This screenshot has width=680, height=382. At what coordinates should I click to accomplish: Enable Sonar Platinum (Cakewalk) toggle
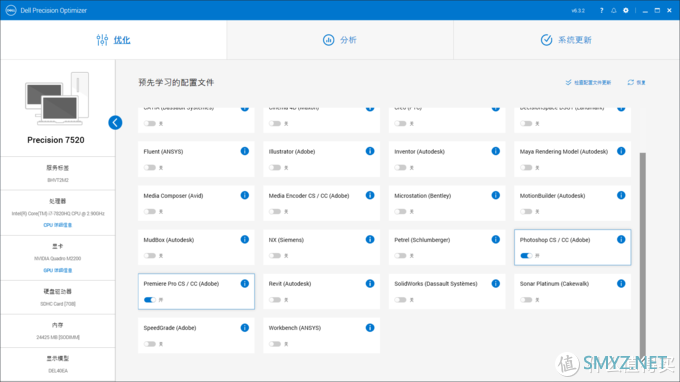click(526, 300)
